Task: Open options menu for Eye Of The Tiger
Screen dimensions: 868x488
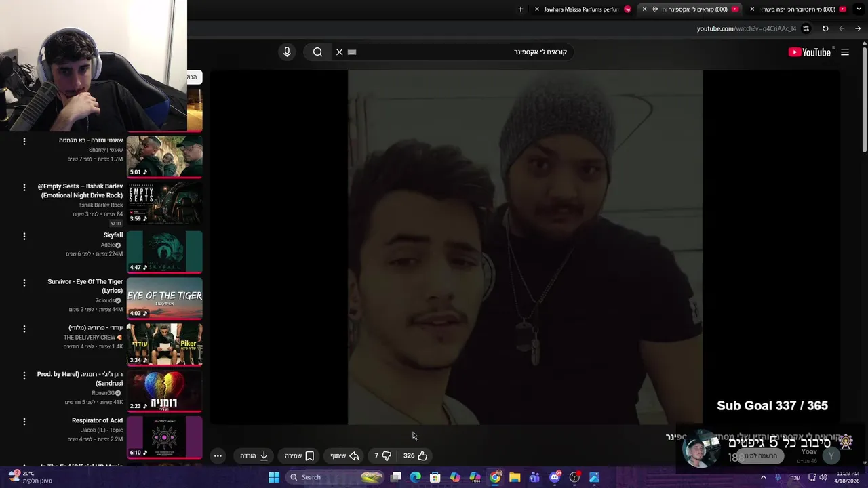Action: [x=24, y=282]
